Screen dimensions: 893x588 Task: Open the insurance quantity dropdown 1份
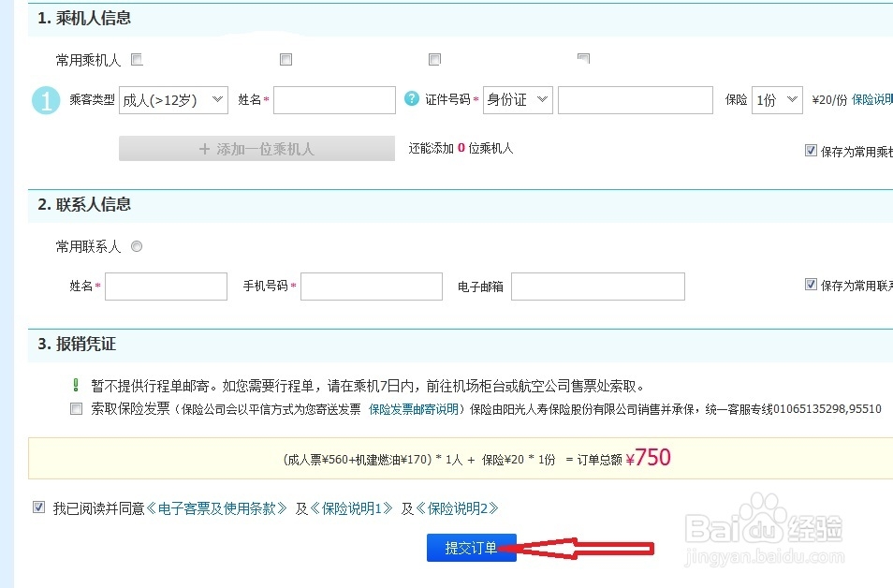pos(777,99)
